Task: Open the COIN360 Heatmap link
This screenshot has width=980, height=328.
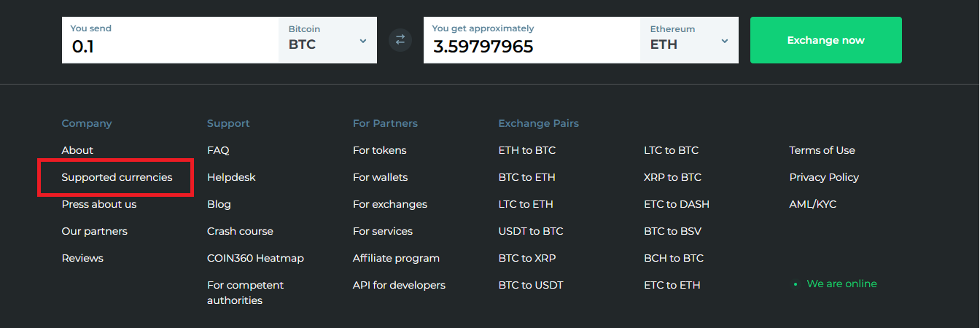Action: pos(255,258)
